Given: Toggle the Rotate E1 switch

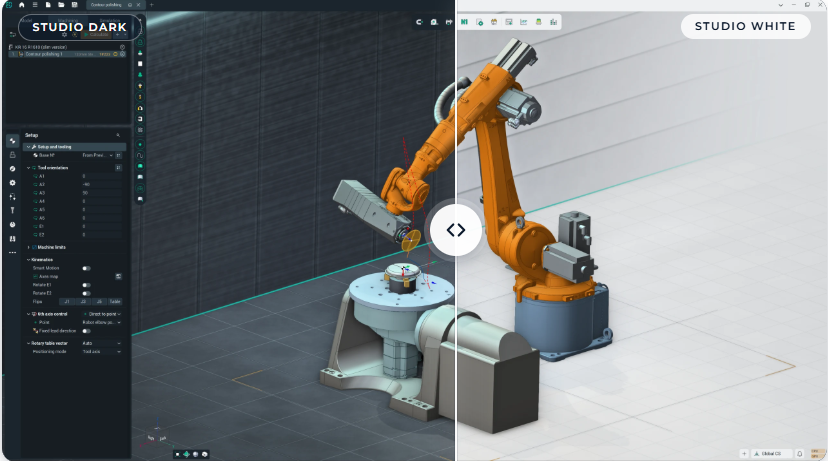Looking at the screenshot, I should 86,285.
